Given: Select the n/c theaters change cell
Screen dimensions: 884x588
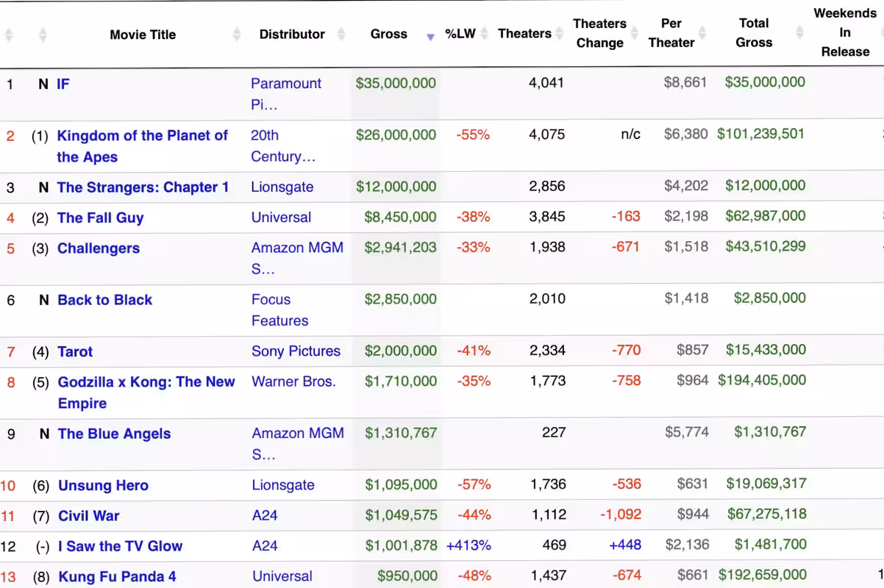Looking at the screenshot, I should click(631, 135).
